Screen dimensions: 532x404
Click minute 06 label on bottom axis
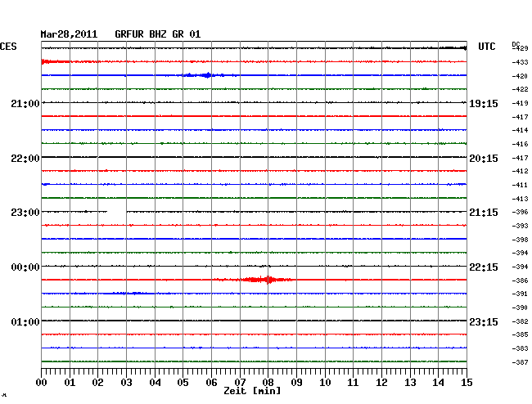click(x=211, y=383)
